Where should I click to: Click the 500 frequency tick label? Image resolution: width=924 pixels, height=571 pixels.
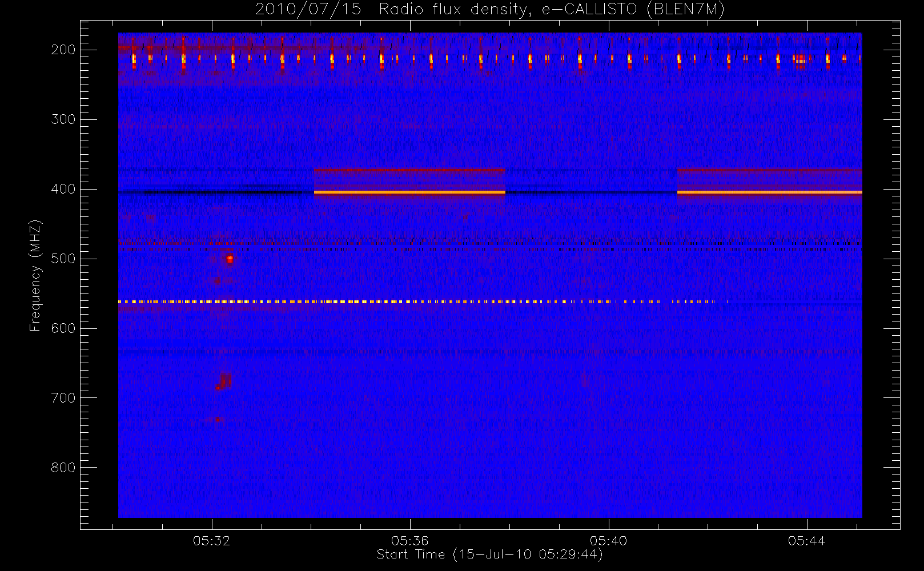click(x=63, y=259)
